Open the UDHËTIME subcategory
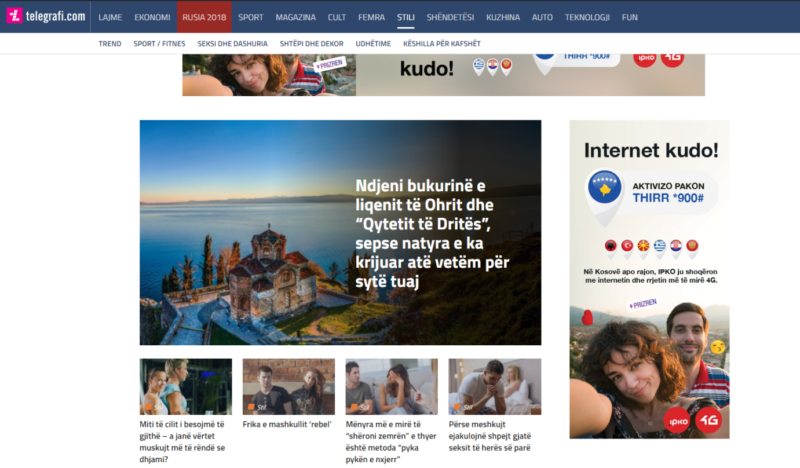The height and width of the screenshot is (468, 800). pyautogui.click(x=373, y=44)
